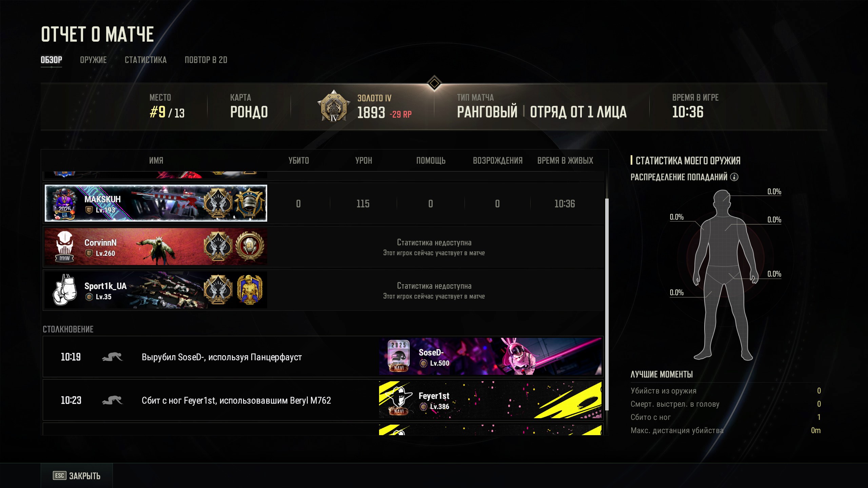Click the player list vertical scrollbar
The width and height of the screenshot is (868, 488).
click(607, 304)
